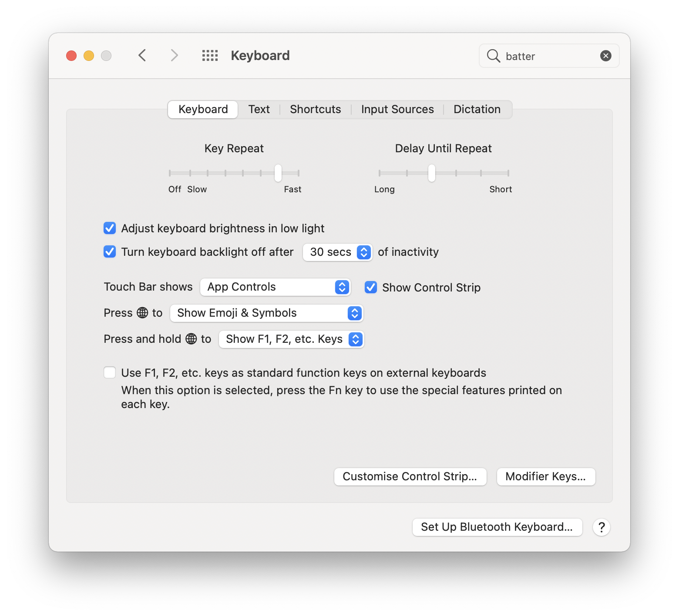This screenshot has height=616, width=679.
Task: Click Set Up Bluetooth Keyboard button
Action: (x=497, y=527)
